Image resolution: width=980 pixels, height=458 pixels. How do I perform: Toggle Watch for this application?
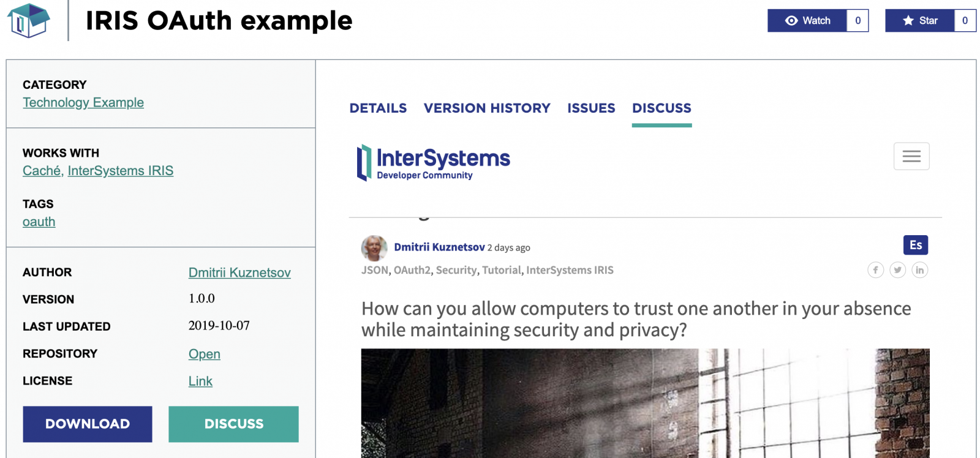click(807, 21)
